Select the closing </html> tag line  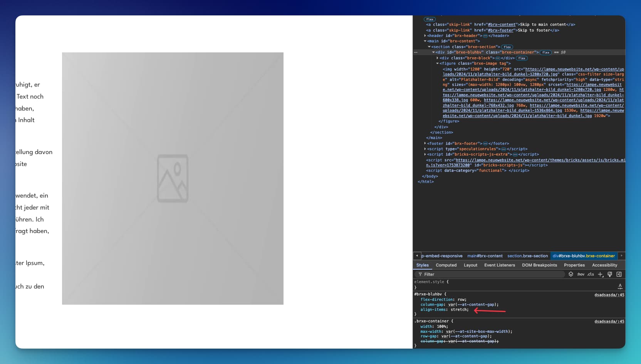click(426, 182)
